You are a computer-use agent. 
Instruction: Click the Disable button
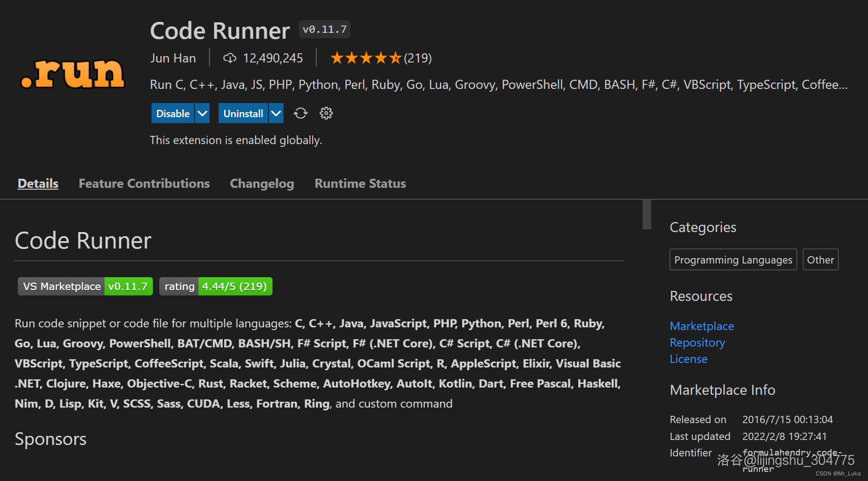click(173, 113)
